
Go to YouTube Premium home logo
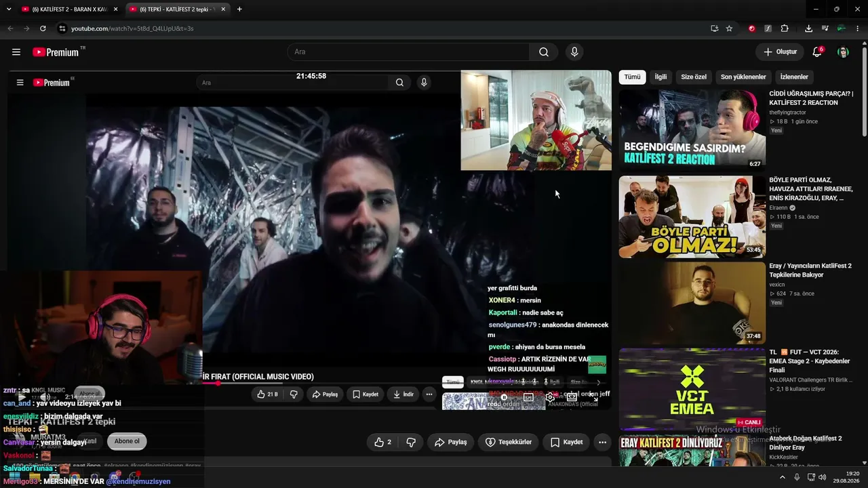(x=56, y=52)
